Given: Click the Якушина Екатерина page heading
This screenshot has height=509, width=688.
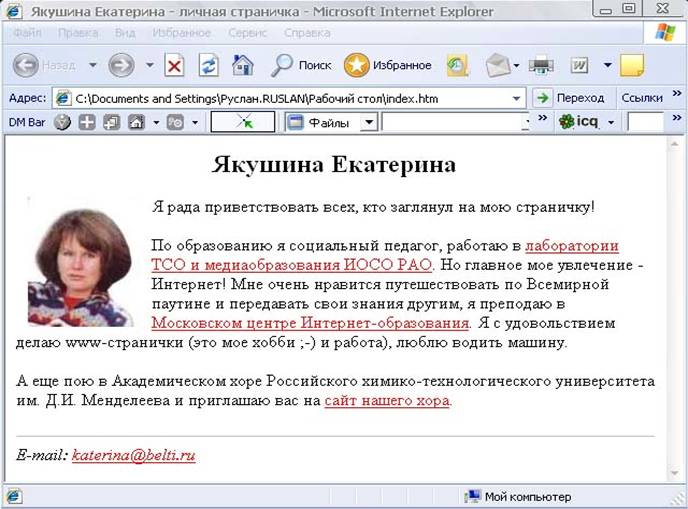Looking at the screenshot, I should click(x=333, y=165).
